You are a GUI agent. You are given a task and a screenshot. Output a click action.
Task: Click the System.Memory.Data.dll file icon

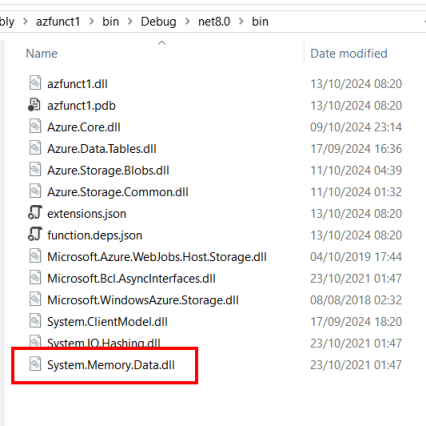(35, 364)
